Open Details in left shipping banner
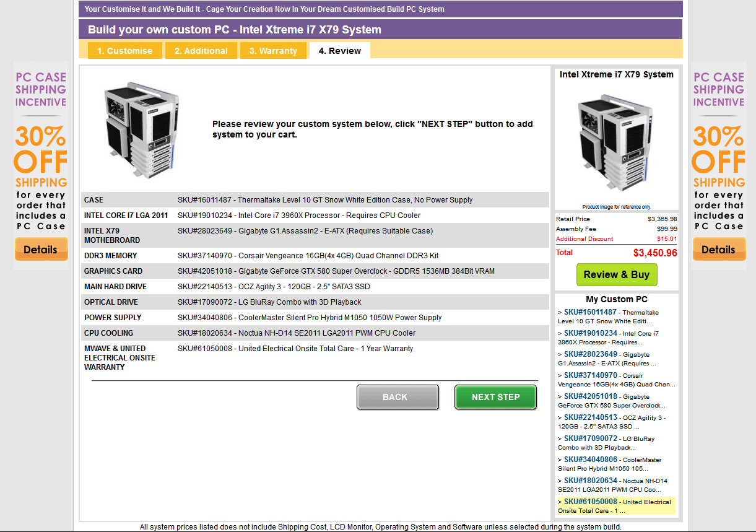Viewport: 756px width, 532px height. tap(41, 250)
